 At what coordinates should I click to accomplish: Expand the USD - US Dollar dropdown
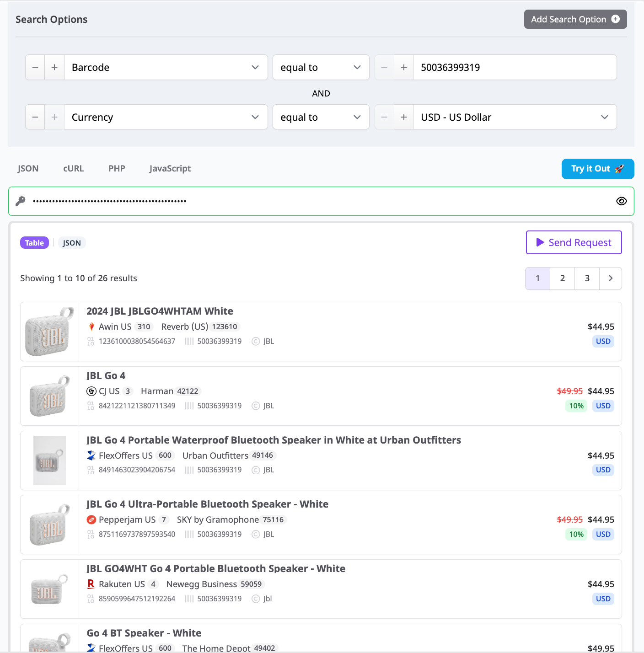tap(515, 117)
